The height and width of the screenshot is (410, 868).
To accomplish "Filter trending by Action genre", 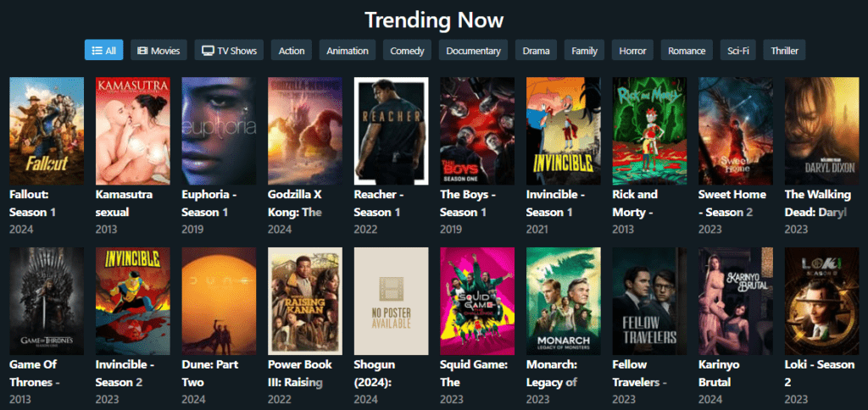I will point(292,50).
